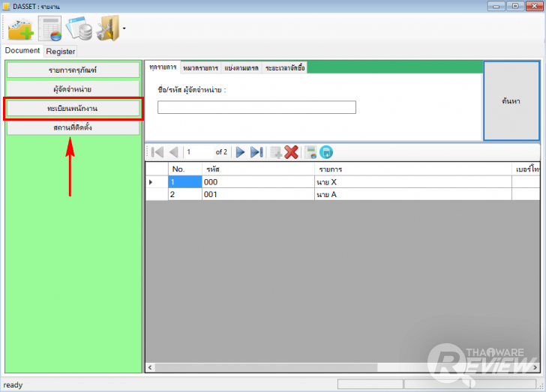Go to the last record in the navigator
Image resolution: width=546 pixels, height=392 pixels.
point(256,152)
